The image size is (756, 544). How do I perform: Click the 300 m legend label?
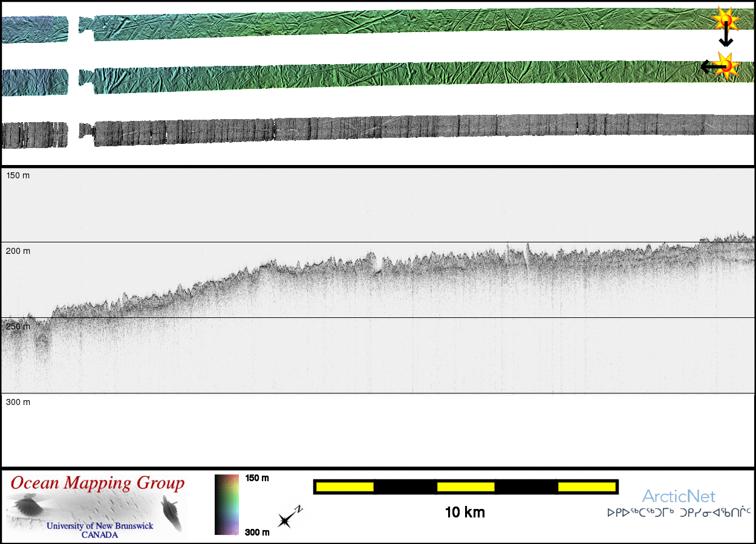(x=257, y=533)
